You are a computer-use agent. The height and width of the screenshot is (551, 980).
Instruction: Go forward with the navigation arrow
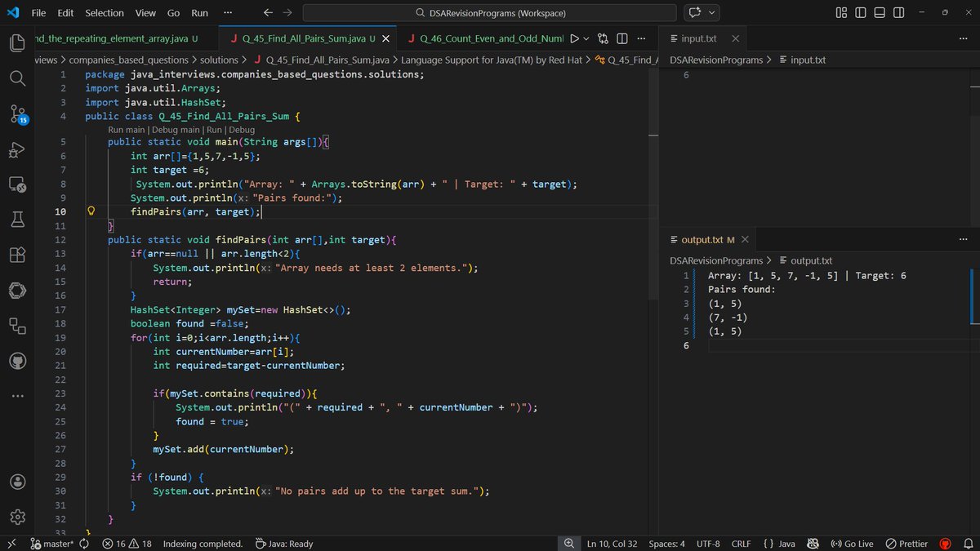[287, 13]
